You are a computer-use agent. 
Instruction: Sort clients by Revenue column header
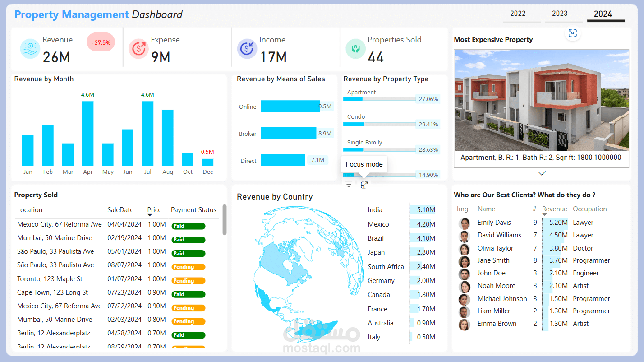click(x=554, y=209)
